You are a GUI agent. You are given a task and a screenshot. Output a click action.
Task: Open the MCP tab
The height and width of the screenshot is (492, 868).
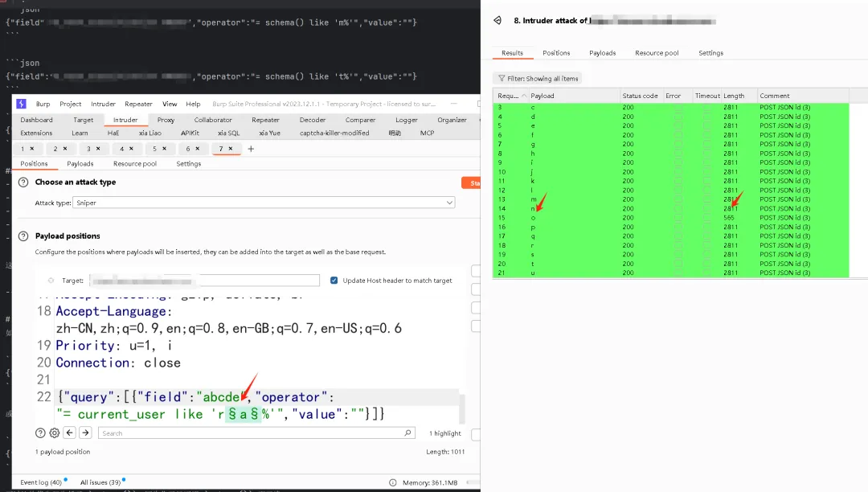427,133
